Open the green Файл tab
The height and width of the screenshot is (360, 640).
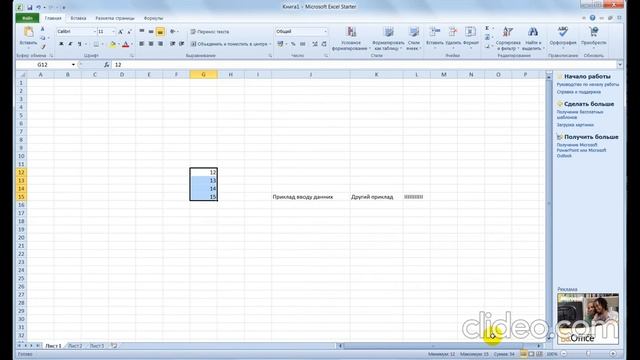pyautogui.click(x=27, y=18)
